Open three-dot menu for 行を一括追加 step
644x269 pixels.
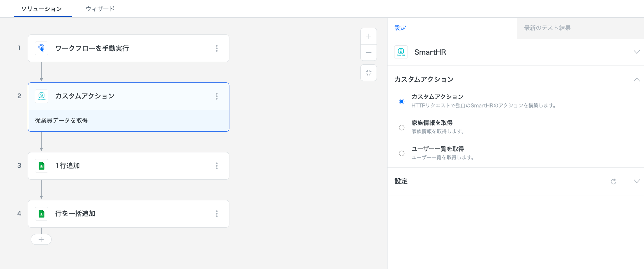coord(217,214)
